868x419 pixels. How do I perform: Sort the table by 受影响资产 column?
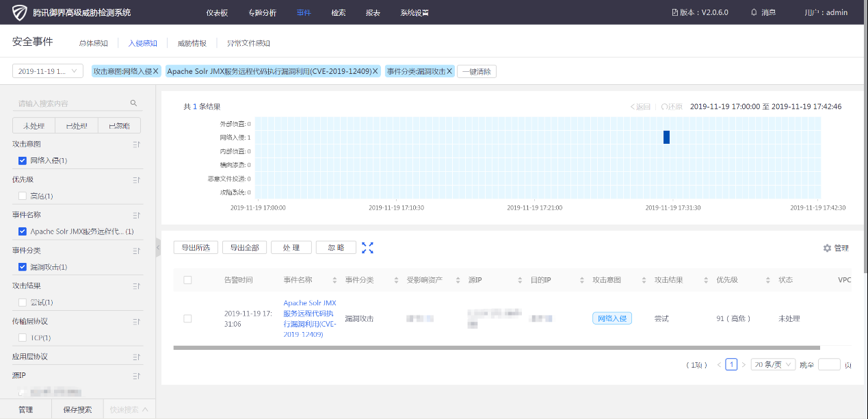(x=458, y=280)
